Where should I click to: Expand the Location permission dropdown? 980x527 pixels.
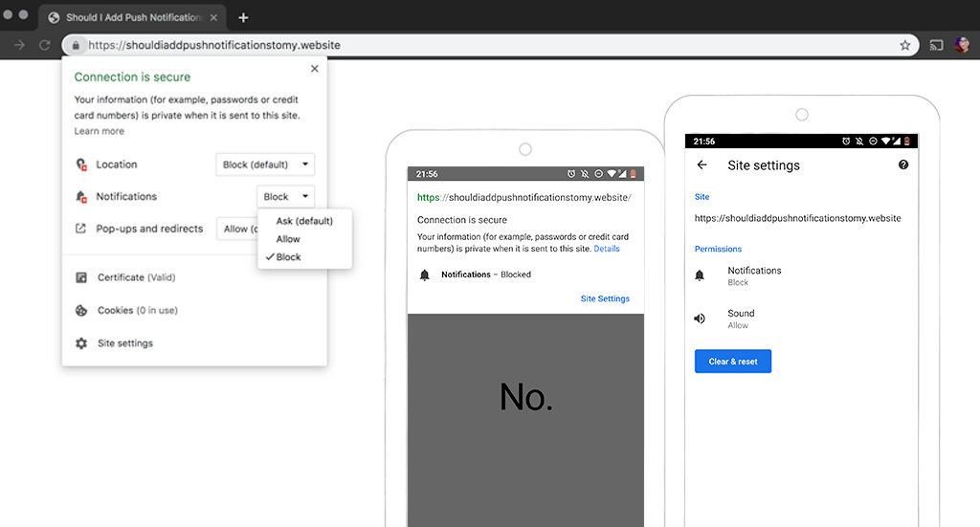(x=265, y=165)
